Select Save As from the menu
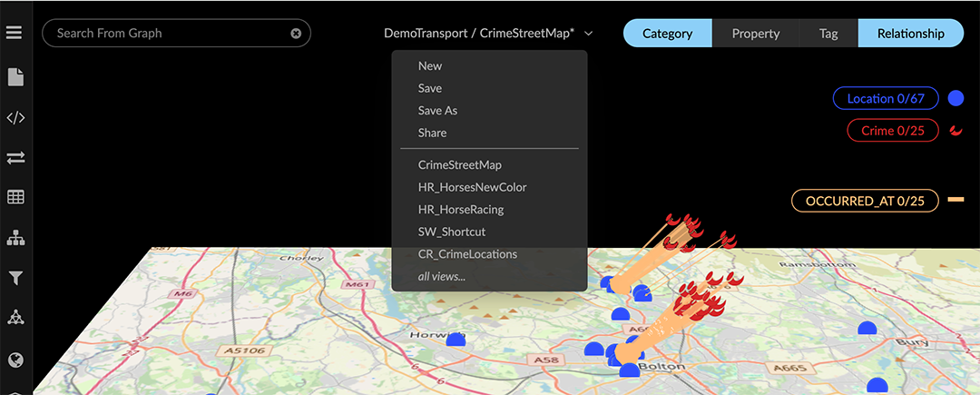980x395 pixels. 437,111
